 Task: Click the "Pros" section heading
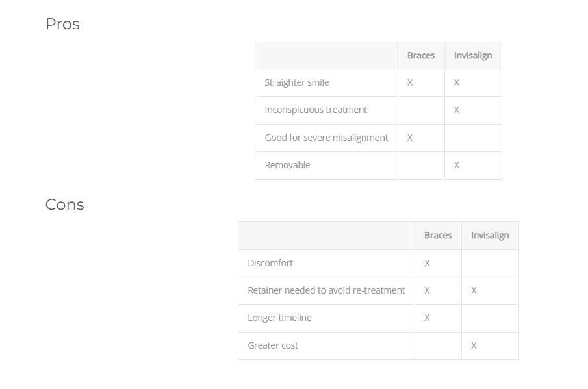tap(62, 24)
